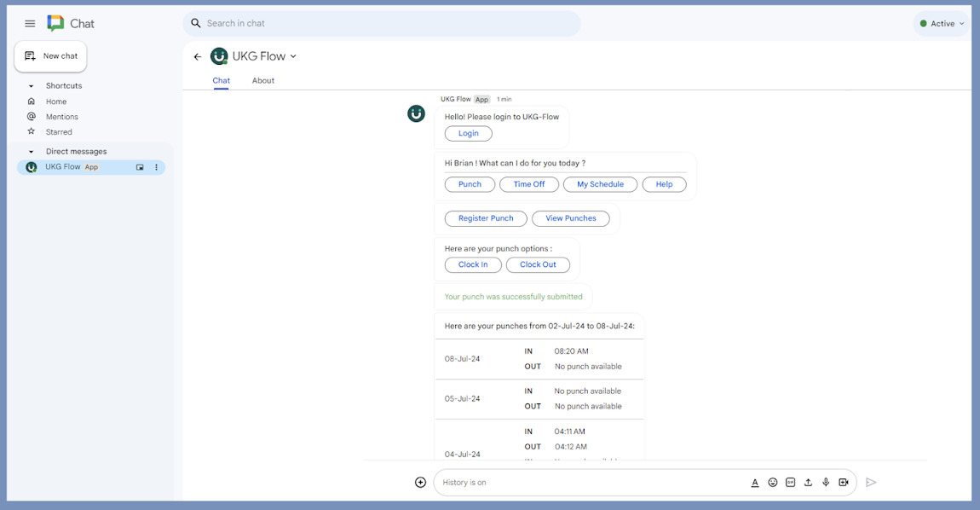Expand the UKG Flow title dropdown
Image resolution: width=980 pixels, height=510 pixels.
[293, 56]
